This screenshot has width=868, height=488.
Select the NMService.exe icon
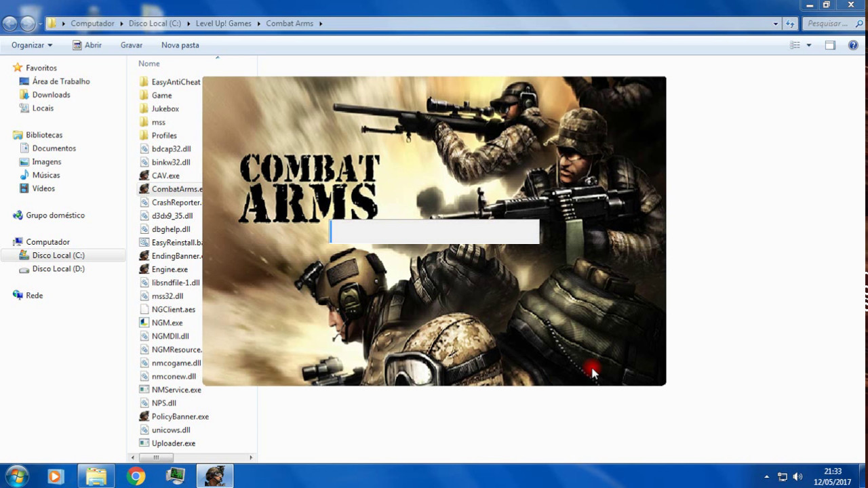[144, 390]
